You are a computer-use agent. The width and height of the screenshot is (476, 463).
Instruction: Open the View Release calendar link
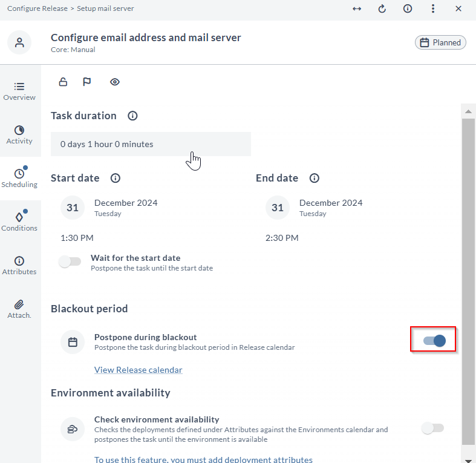[x=138, y=370]
